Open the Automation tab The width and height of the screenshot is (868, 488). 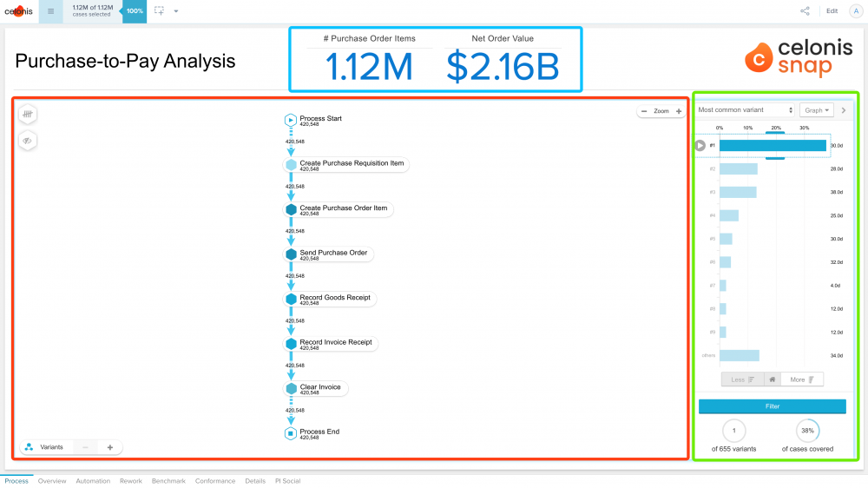93,481
